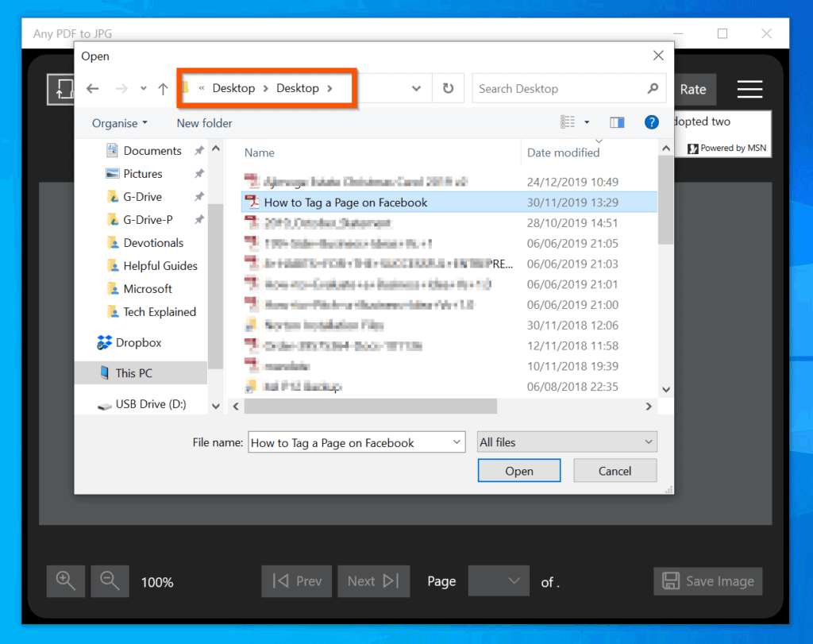Click the first Desktop breadcrumb
Screen dimensions: 813x644
233,88
